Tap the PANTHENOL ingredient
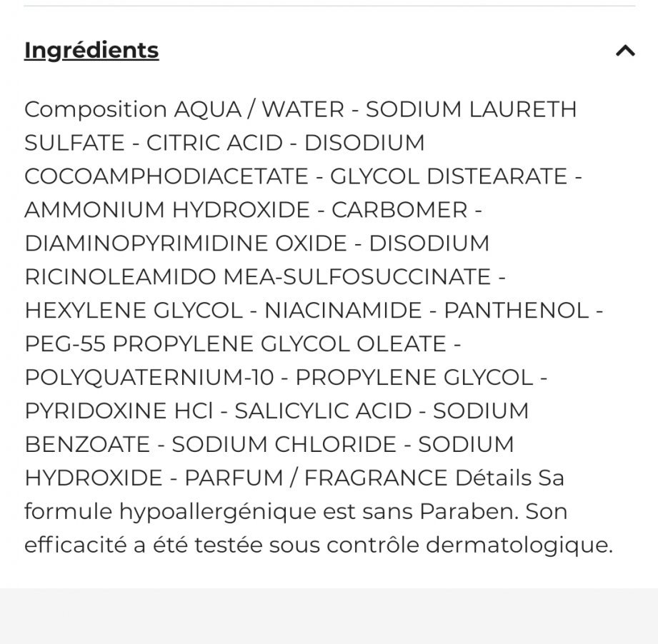The width and height of the screenshot is (658, 644). tap(516, 311)
